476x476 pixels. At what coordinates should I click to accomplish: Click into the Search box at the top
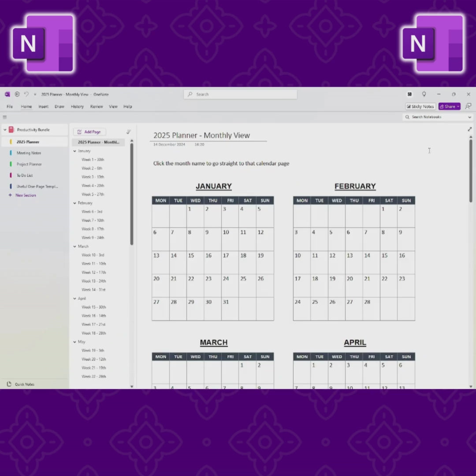click(240, 94)
